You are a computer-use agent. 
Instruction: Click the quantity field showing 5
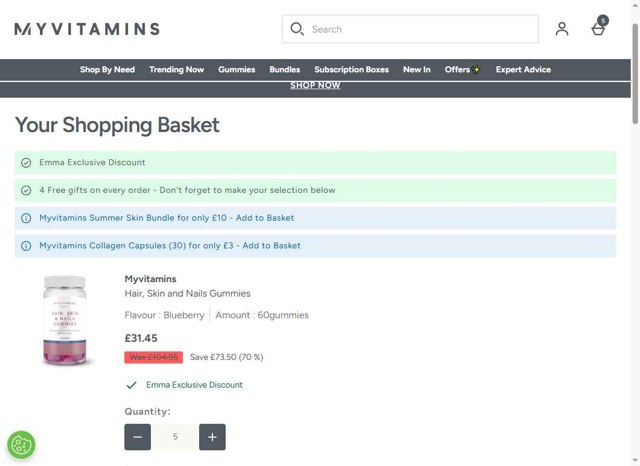(x=175, y=437)
